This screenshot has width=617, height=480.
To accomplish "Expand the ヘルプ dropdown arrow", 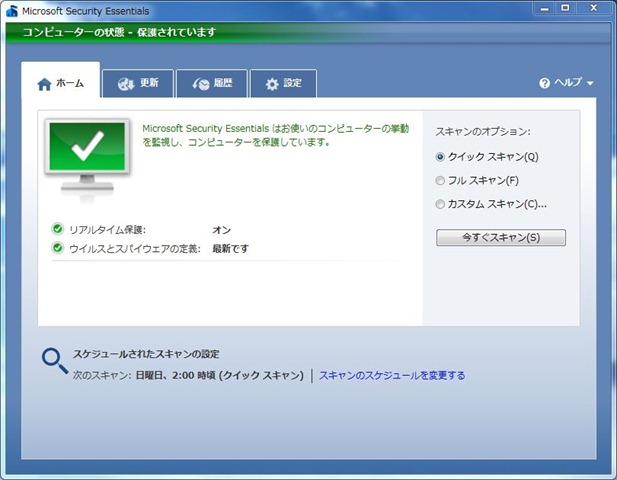I will click(x=590, y=83).
